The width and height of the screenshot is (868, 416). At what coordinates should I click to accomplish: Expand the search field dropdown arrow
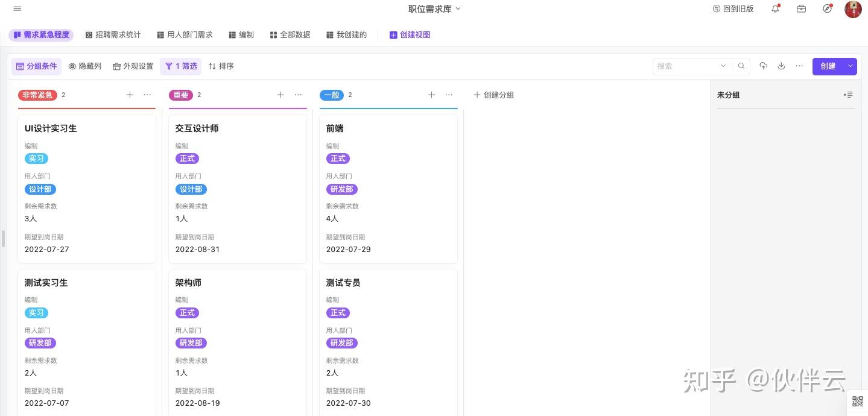[x=723, y=66]
